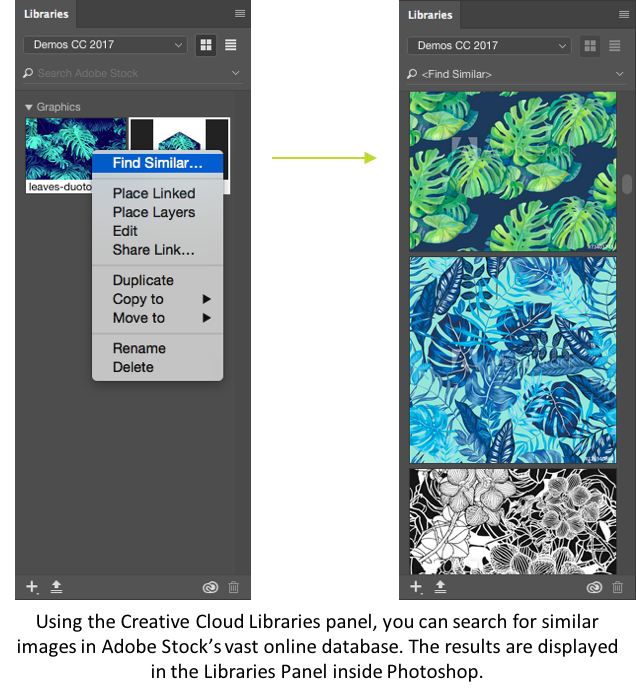636x697 pixels.
Task: Click Creative Cloud sync icon in left panel
Action: (x=210, y=588)
